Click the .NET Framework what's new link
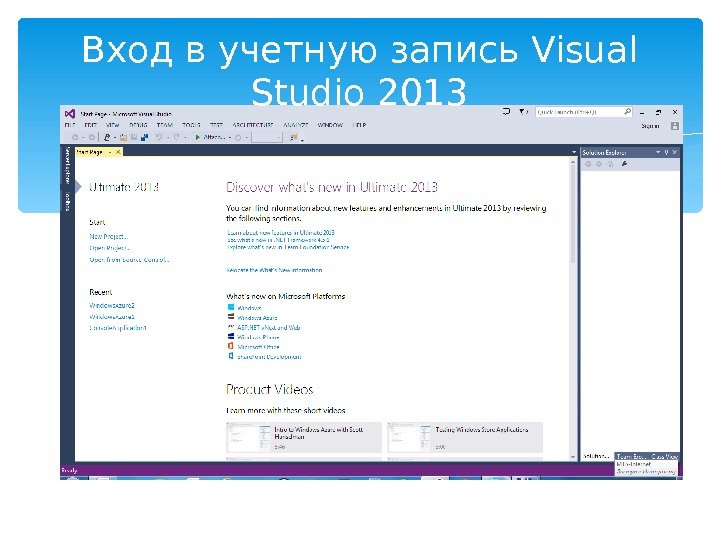 (278, 240)
